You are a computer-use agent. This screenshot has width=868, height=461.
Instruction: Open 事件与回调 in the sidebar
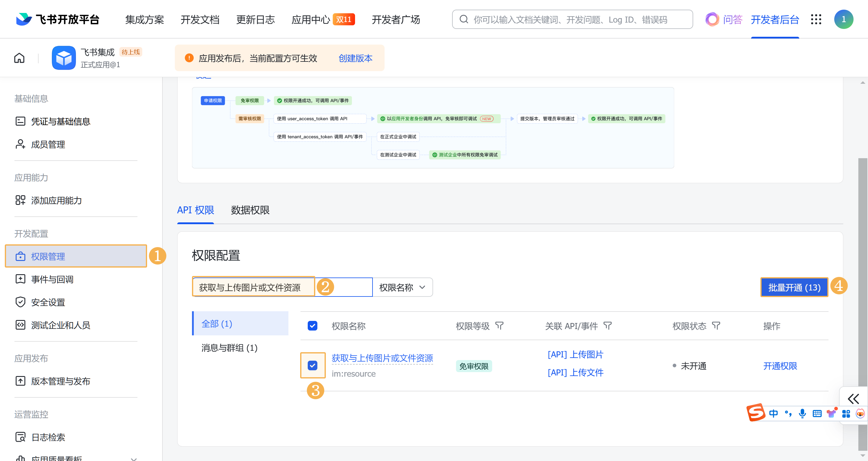[x=52, y=279]
